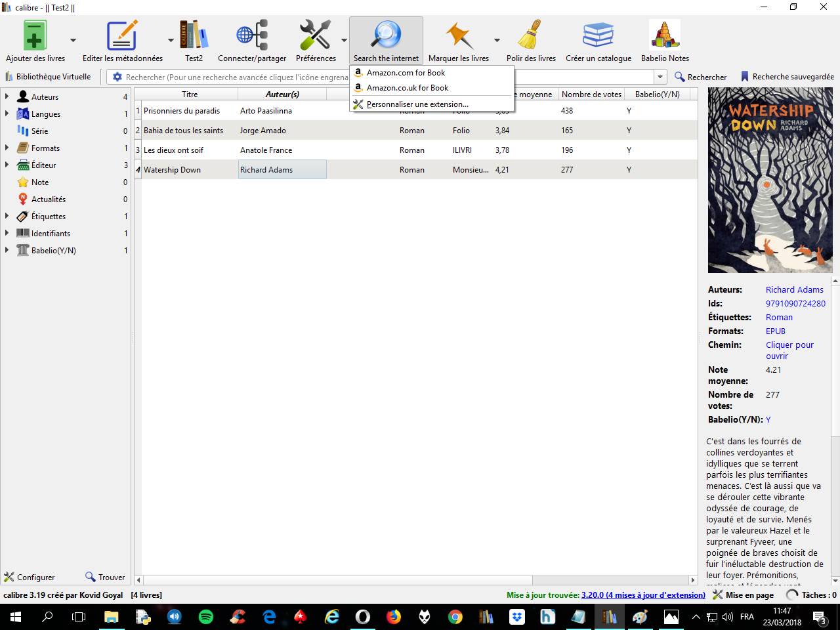Image resolution: width=840 pixels, height=630 pixels.
Task: Open Marquer les livres dropdown arrow
Action: point(497,40)
